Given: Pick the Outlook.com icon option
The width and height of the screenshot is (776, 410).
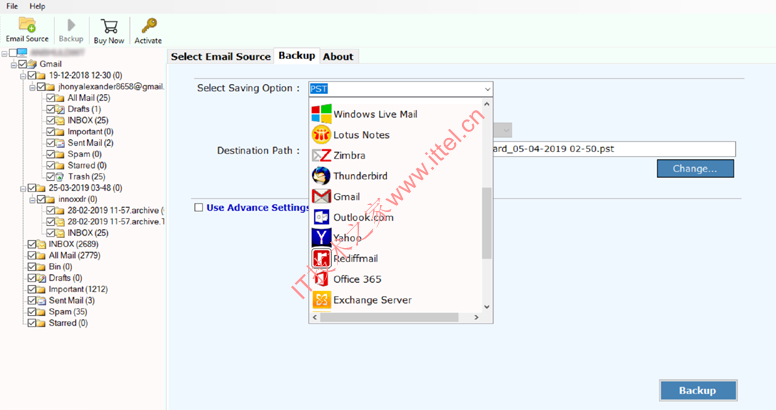Looking at the screenshot, I should (321, 217).
